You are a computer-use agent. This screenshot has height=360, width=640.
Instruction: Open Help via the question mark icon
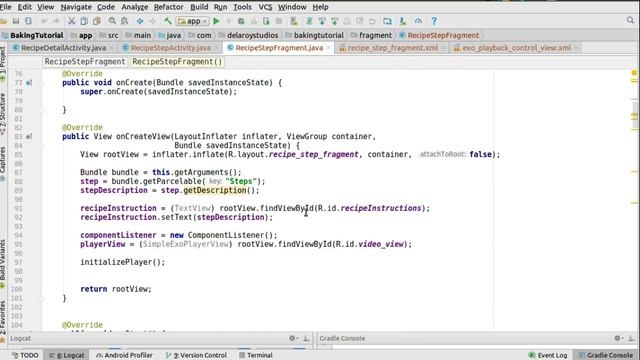(x=434, y=21)
